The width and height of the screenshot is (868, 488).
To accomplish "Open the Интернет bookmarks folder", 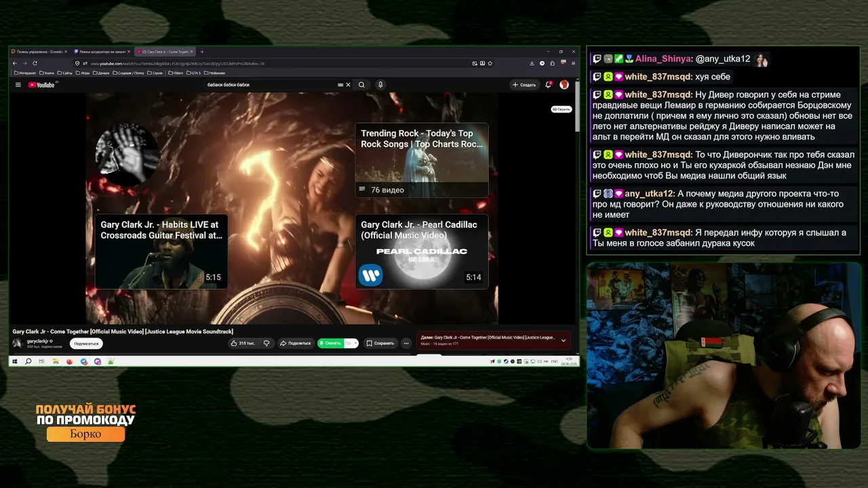I will point(25,73).
